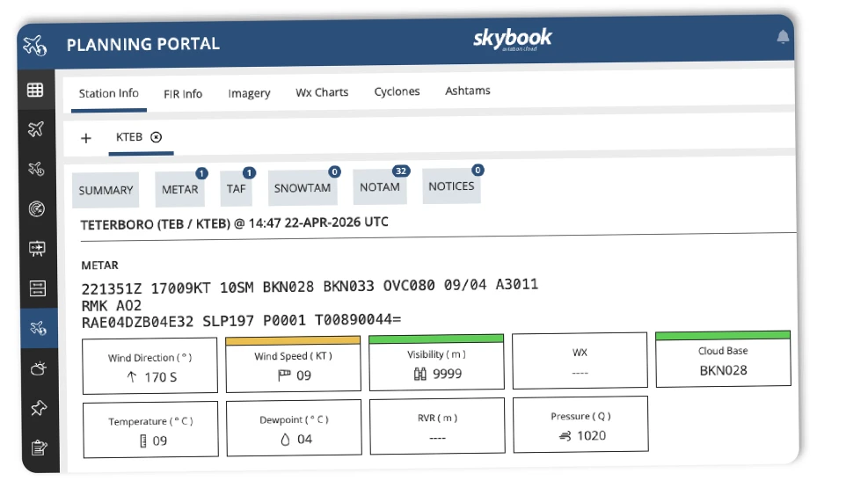The width and height of the screenshot is (868, 488).
Task: Select the Cloud Base BKN028 tile
Action: [x=723, y=359]
